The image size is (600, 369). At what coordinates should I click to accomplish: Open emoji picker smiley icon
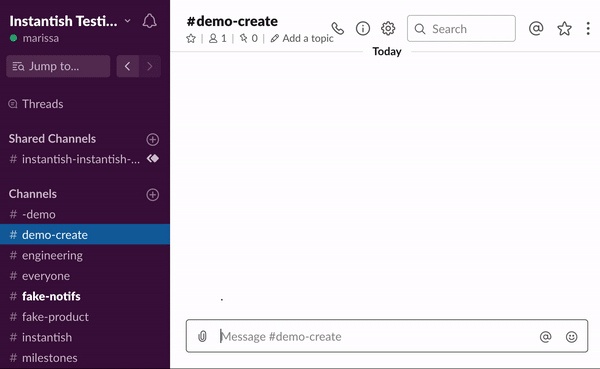pos(571,336)
